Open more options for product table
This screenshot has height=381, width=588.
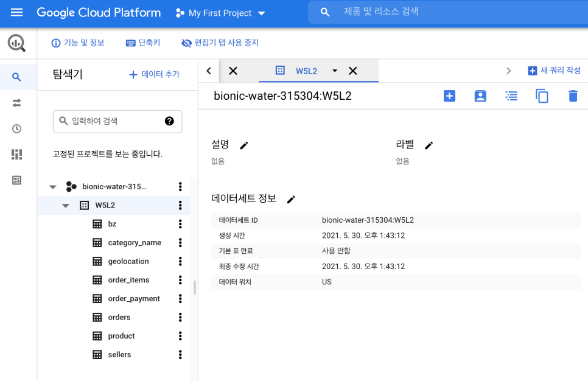coord(180,336)
